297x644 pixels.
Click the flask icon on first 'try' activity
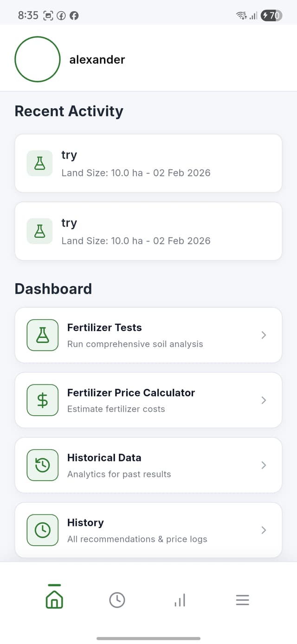pos(39,163)
